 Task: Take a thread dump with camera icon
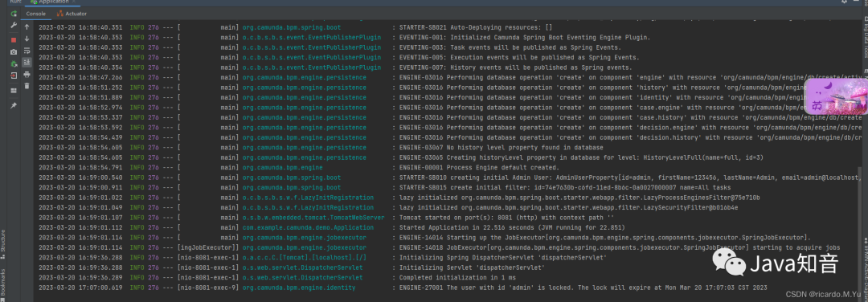[x=14, y=52]
